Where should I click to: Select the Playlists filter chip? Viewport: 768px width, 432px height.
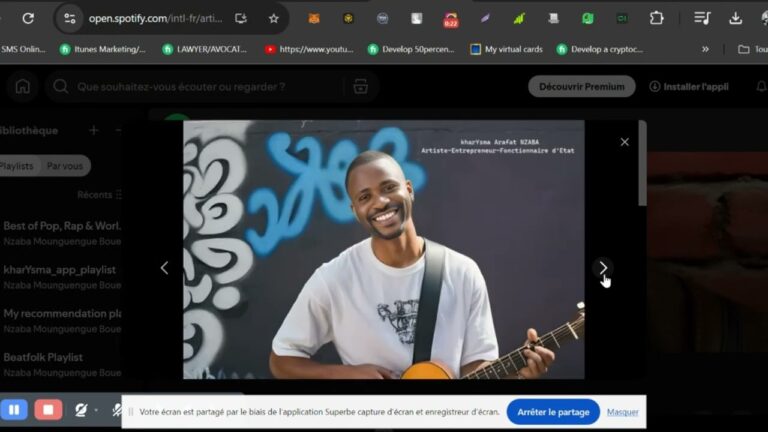(x=18, y=166)
